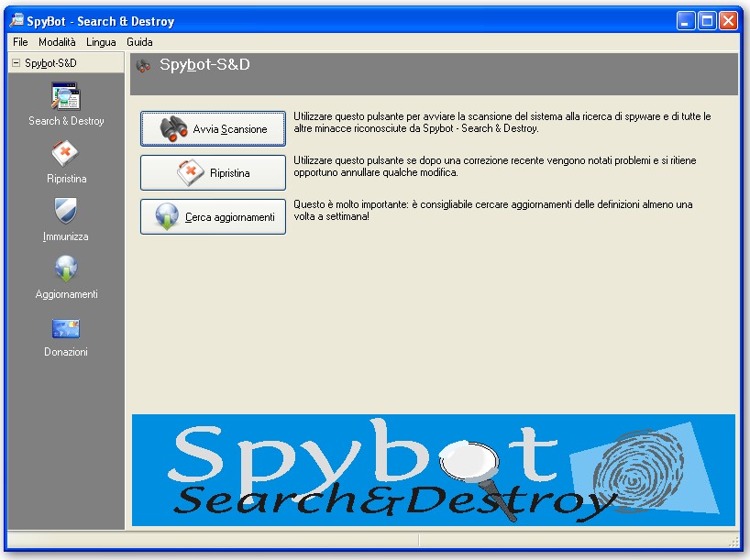Click the SpyBot title bar application icon
The height and width of the screenshot is (560, 750).
pos(17,20)
